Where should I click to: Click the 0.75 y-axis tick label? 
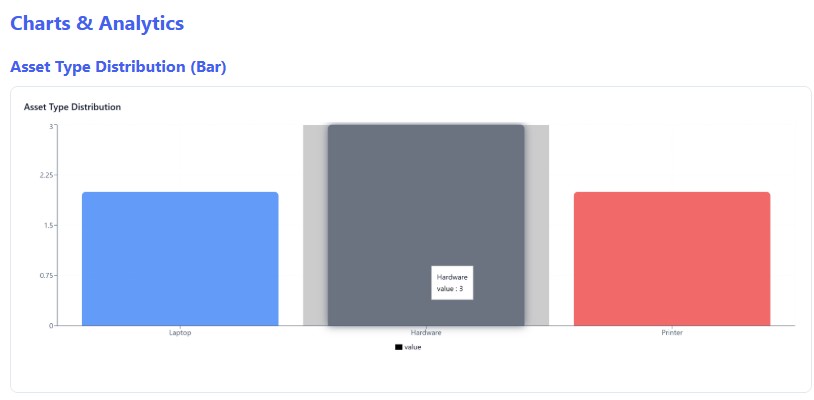coord(46,275)
